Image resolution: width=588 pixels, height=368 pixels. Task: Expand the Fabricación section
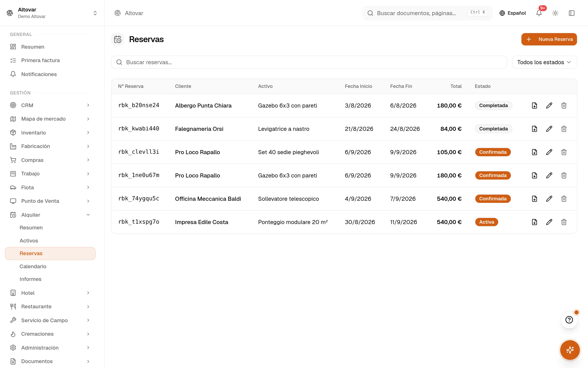(x=50, y=146)
